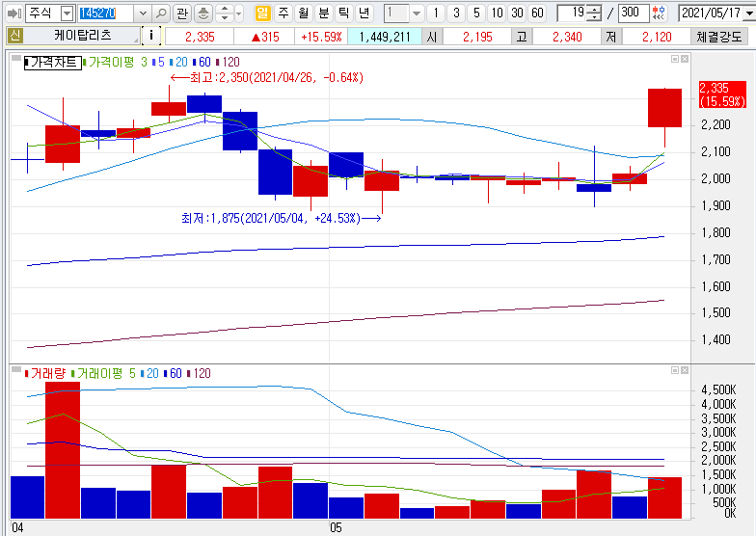Click the 거래량 volume legend label

(47, 374)
